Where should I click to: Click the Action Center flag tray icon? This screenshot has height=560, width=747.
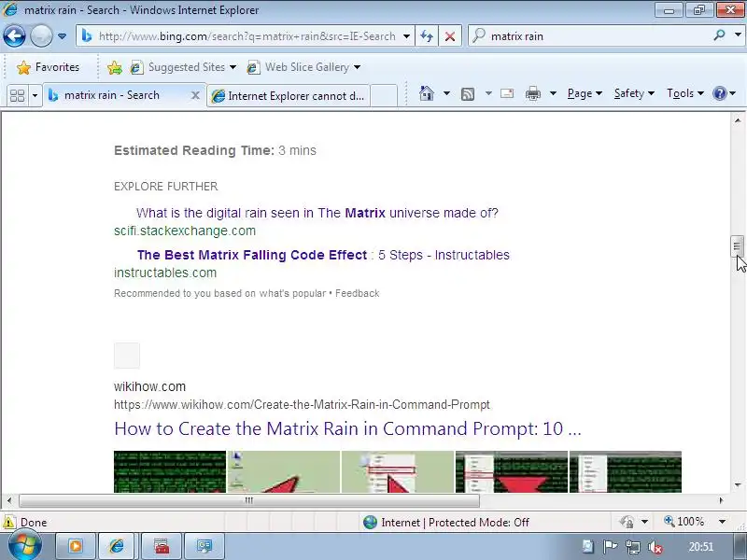click(x=611, y=547)
